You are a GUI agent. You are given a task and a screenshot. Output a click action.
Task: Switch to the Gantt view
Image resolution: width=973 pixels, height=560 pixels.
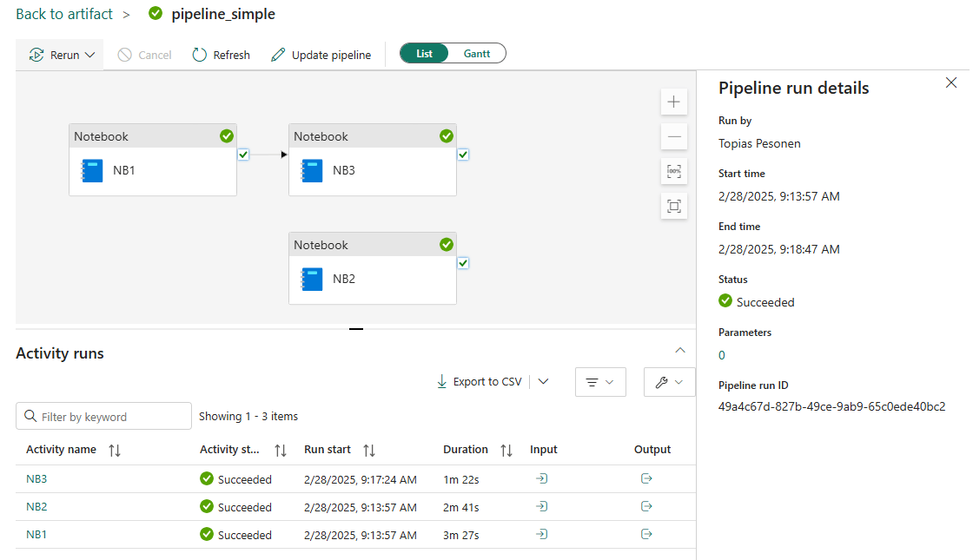[477, 54]
